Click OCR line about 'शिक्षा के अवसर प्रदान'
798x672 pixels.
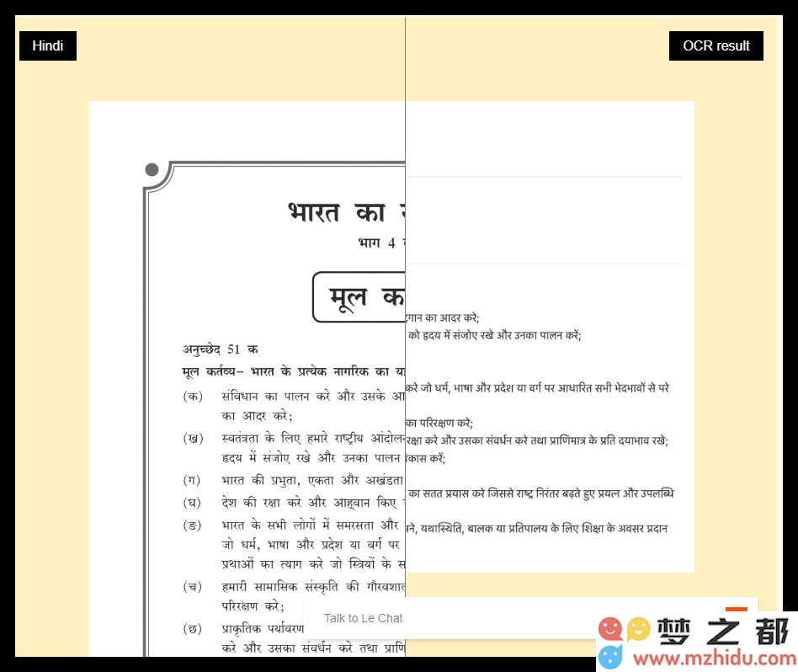coord(536,529)
